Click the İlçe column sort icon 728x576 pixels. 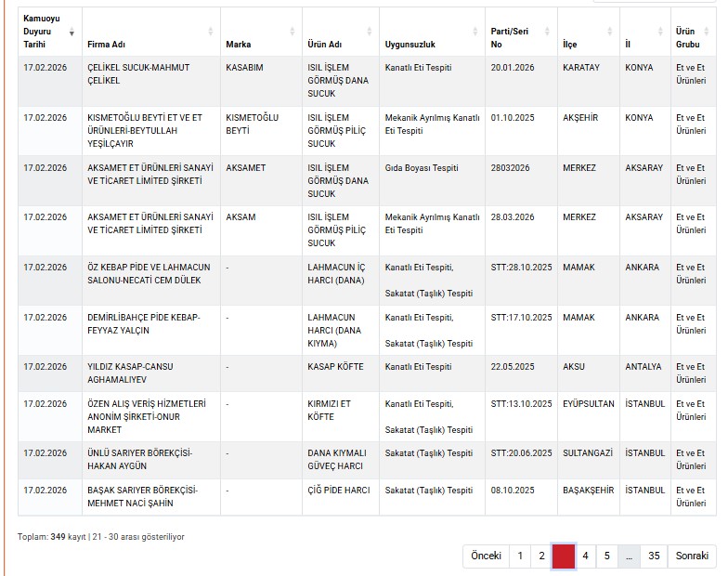(611, 32)
